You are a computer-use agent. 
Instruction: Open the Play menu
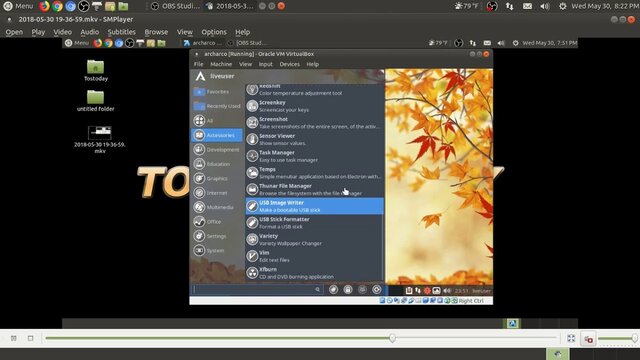pyautogui.click(x=38, y=32)
